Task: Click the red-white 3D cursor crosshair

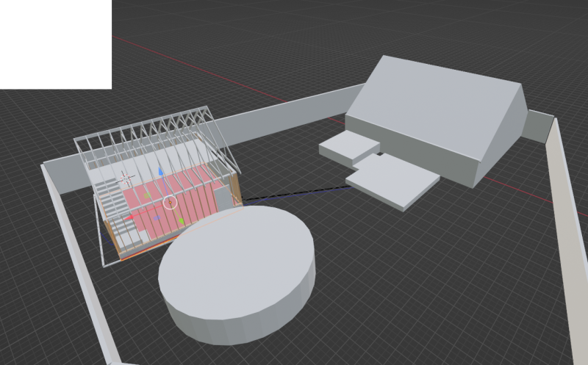Action: point(126,178)
